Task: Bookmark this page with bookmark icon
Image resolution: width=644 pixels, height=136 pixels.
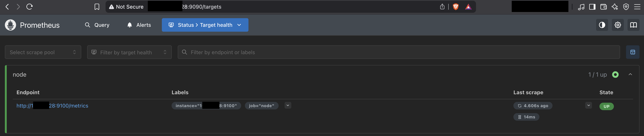Action: click(x=97, y=7)
